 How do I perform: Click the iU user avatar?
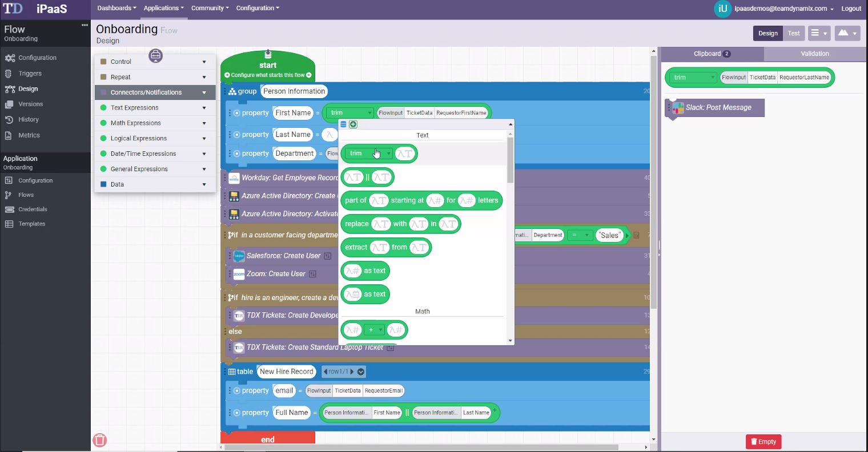point(722,9)
